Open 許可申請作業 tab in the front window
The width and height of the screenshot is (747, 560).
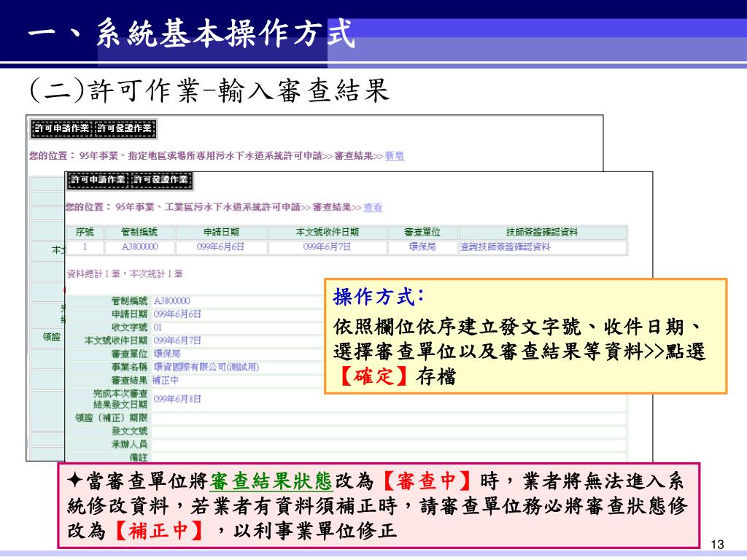(98, 180)
